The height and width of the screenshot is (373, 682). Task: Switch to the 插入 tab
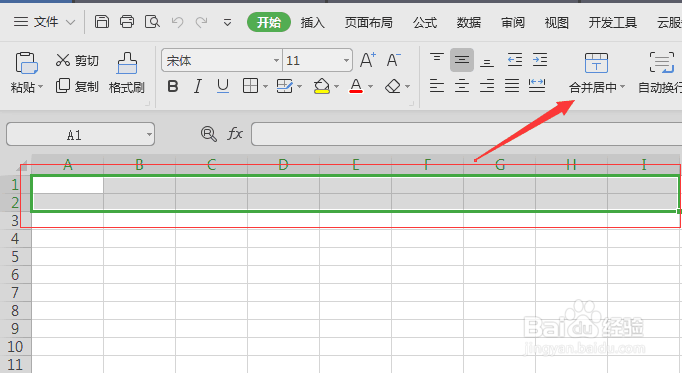click(312, 22)
